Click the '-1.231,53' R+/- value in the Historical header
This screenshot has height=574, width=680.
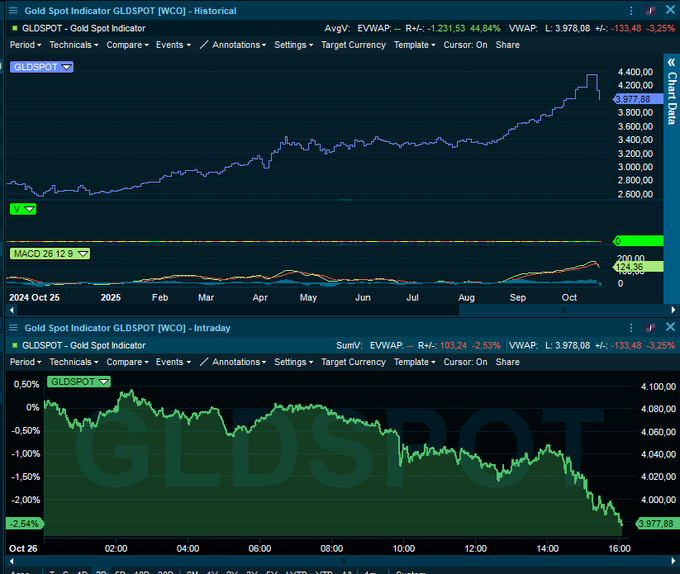pos(446,28)
